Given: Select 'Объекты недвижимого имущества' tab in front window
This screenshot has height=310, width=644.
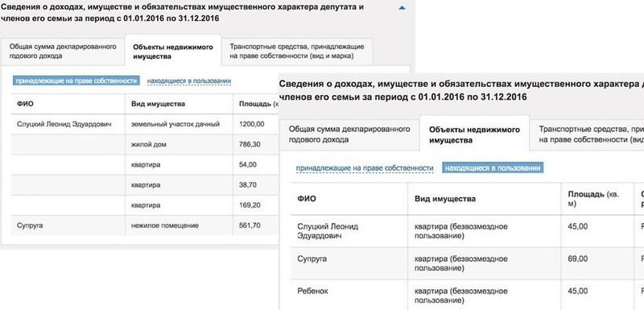Looking at the screenshot, I should pyautogui.click(x=474, y=134).
